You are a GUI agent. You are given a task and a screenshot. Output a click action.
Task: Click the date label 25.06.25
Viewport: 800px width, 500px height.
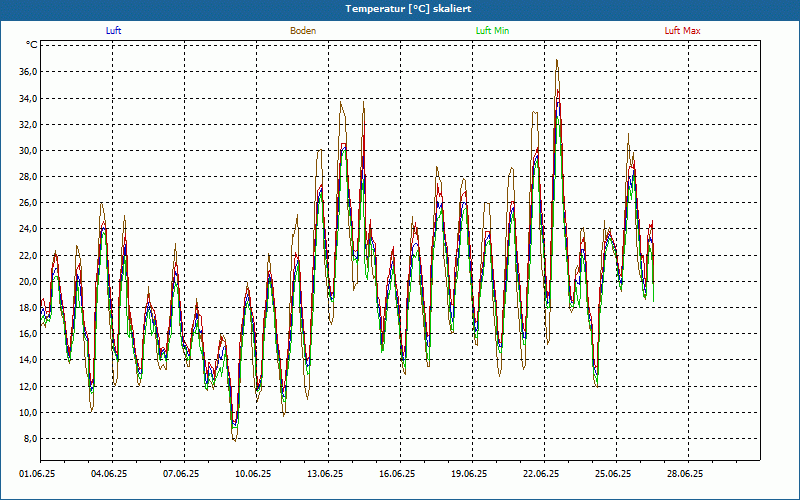click(612, 474)
